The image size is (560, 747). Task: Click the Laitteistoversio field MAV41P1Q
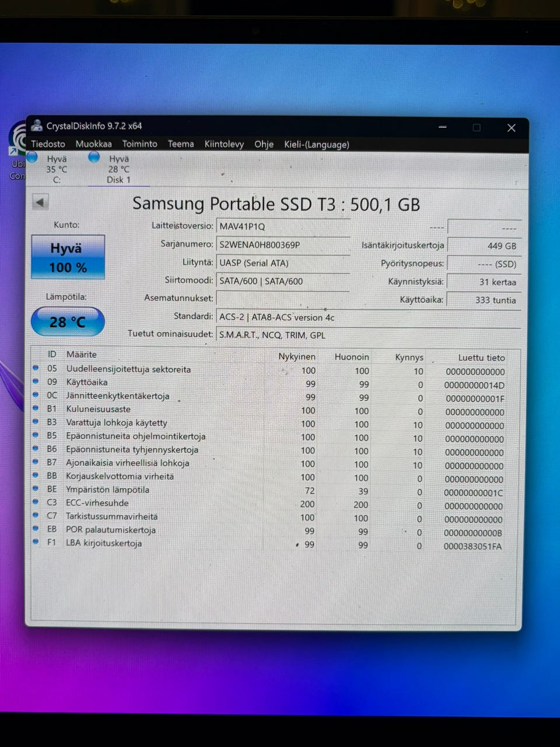click(283, 226)
